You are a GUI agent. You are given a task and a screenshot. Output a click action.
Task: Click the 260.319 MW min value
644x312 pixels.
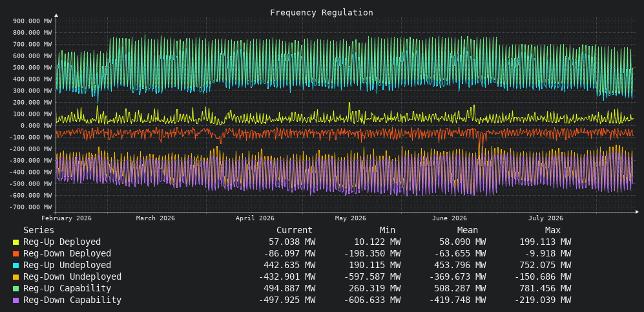375,288
